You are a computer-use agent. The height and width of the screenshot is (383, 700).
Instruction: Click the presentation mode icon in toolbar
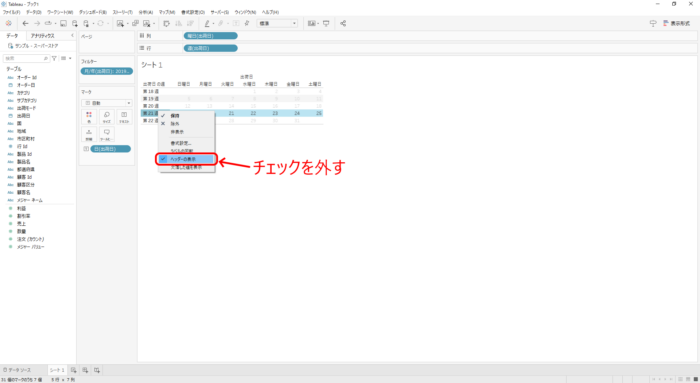point(326,23)
